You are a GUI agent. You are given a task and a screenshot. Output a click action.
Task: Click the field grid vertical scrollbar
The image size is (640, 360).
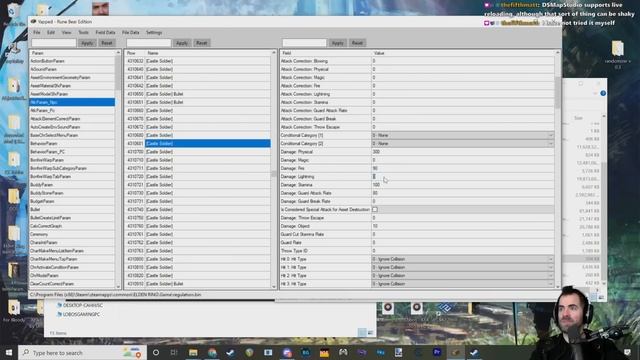click(x=558, y=169)
